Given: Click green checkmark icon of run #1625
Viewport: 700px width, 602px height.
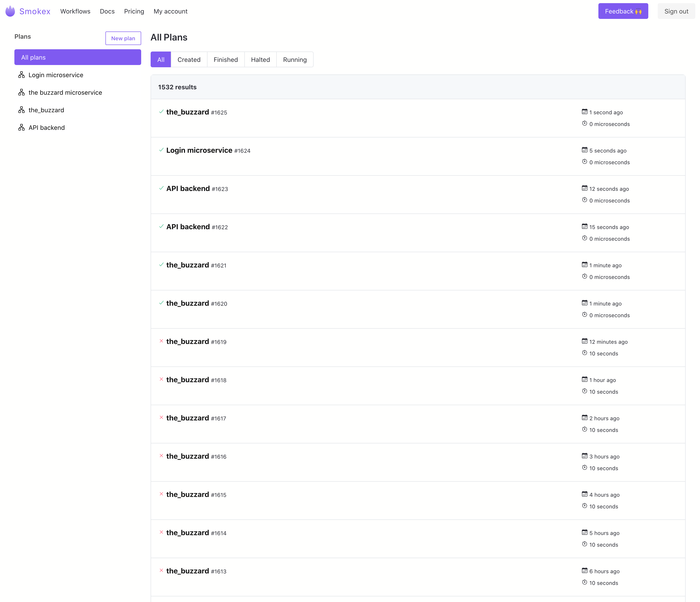Looking at the screenshot, I should coord(161,112).
